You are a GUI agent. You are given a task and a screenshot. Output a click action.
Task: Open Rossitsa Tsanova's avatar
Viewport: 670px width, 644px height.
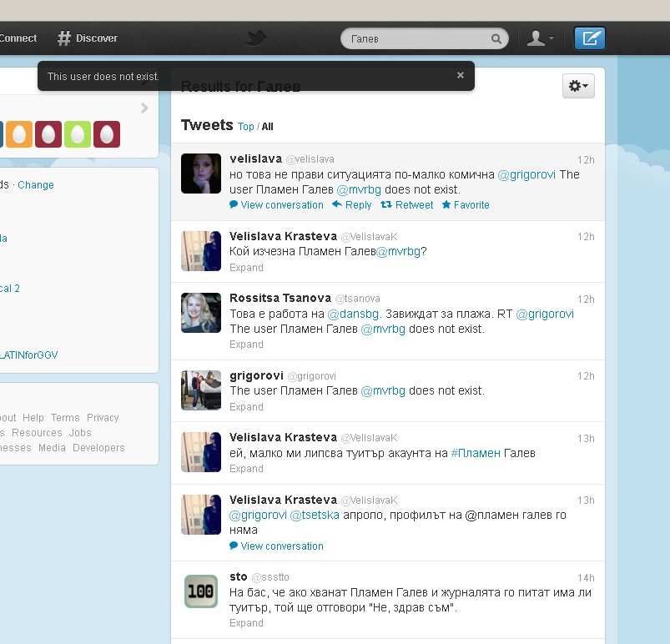pos(201,313)
